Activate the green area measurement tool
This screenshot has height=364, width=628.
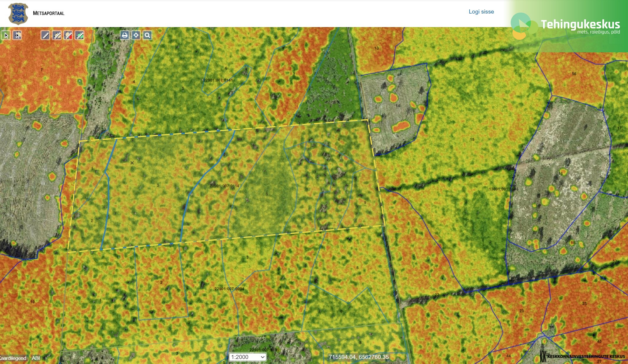[x=80, y=36]
